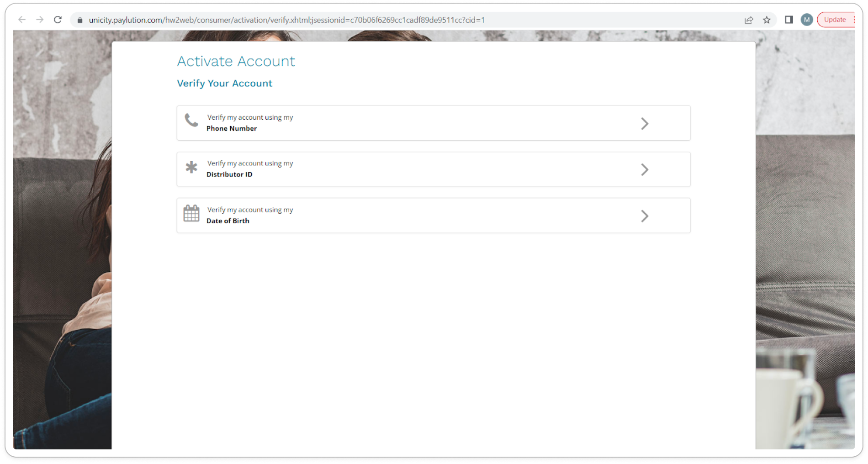Click the asterisk Distributor ID icon
This screenshot has height=464, width=868.
(191, 167)
